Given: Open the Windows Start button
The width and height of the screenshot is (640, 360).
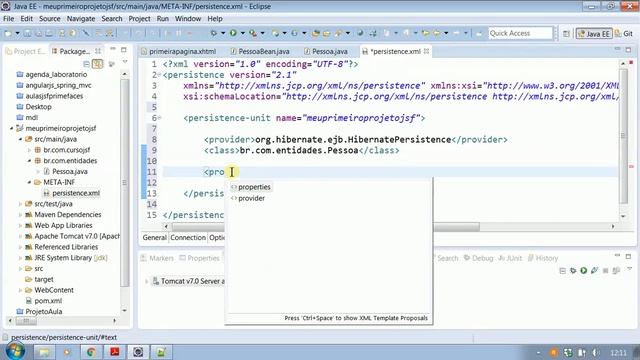Looking at the screenshot, I should [x=15, y=351].
